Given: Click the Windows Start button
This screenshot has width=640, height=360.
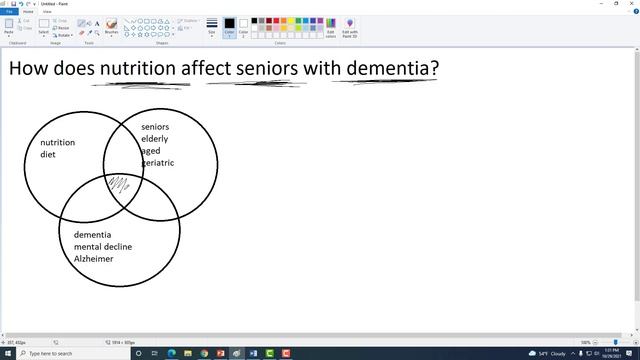Looking at the screenshot, I should (8, 353).
